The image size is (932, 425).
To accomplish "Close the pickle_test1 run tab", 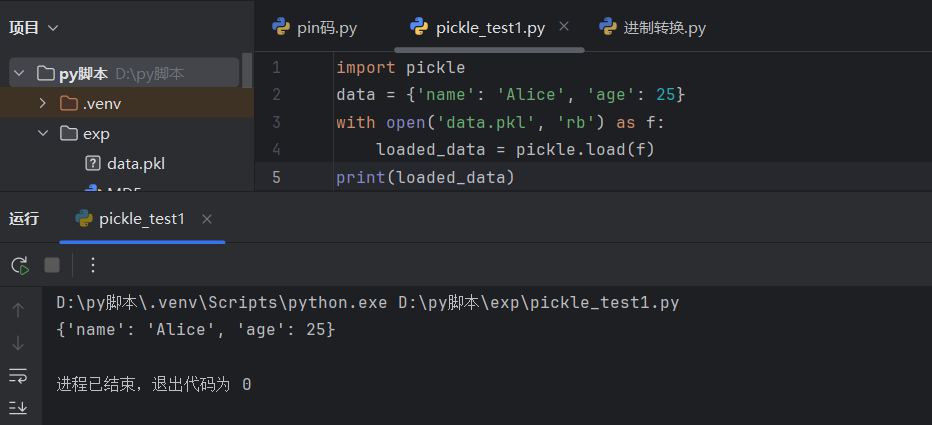I will tap(207, 219).
